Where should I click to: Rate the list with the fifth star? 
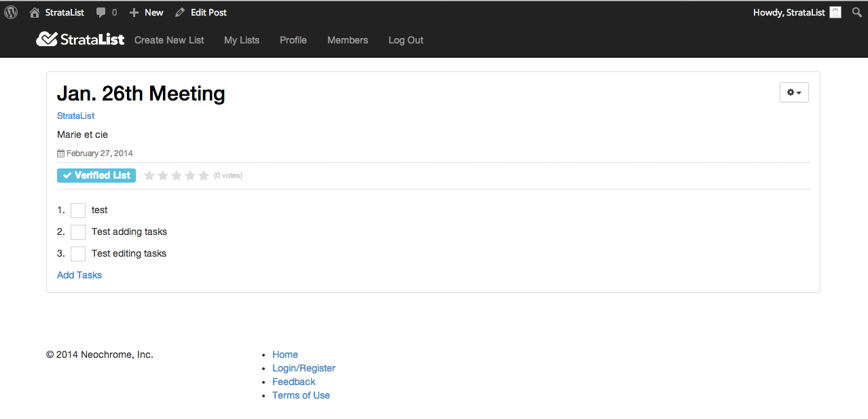tap(204, 176)
